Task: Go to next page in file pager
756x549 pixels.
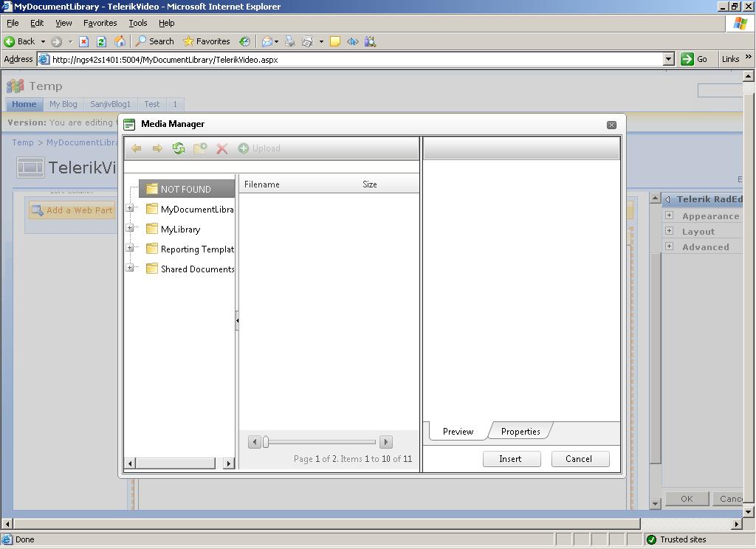Action: point(385,442)
